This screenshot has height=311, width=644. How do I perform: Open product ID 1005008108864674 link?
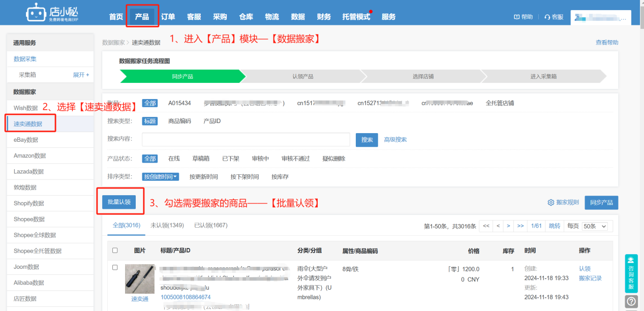(x=186, y=297)
